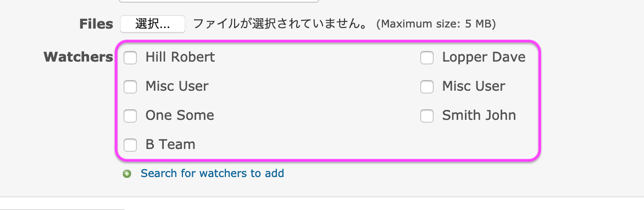Open the Search for watchers to add link
Viewport: 644px width, 210px height.
coord(212,173)
